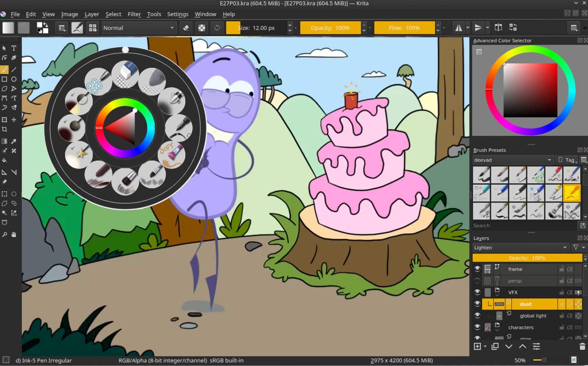The height and width of the screenshot is (366, 588).
Task: Hide the global light layer
Action: [x=477, y=316]
